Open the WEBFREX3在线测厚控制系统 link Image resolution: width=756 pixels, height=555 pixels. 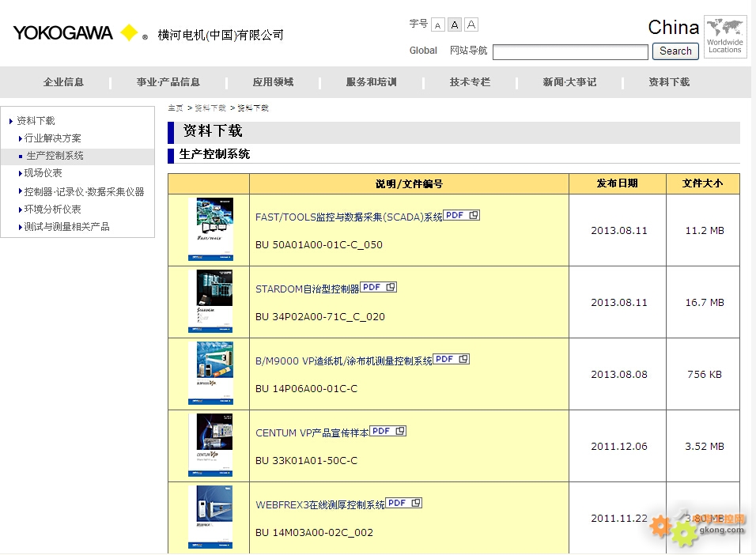coord(320,504)
